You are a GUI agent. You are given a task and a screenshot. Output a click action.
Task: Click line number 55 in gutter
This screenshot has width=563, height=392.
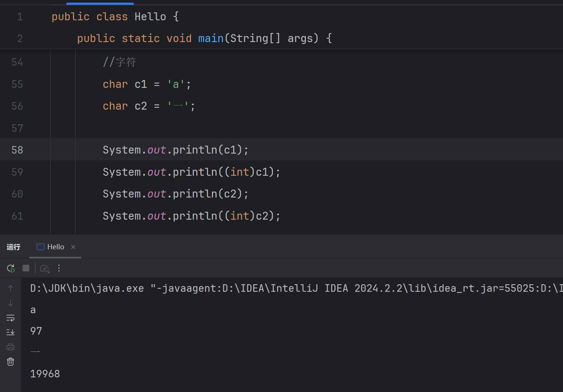17,84
